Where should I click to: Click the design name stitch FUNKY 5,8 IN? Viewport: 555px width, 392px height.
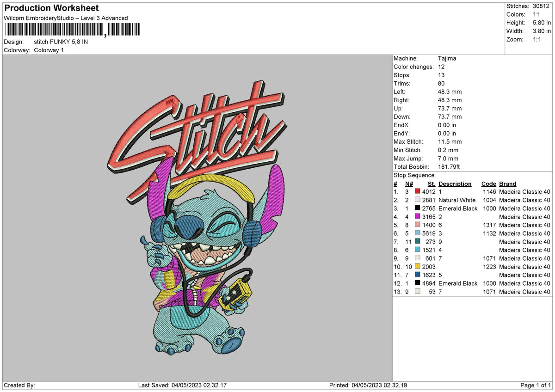pos(61,42)
